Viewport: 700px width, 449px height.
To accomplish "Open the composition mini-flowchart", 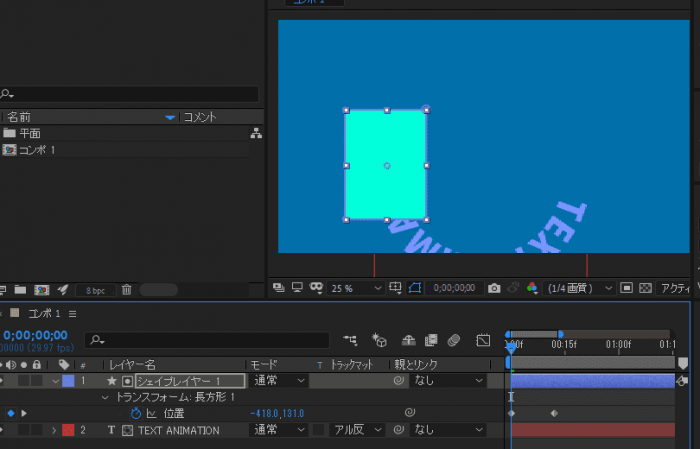I will pos(350,341).
